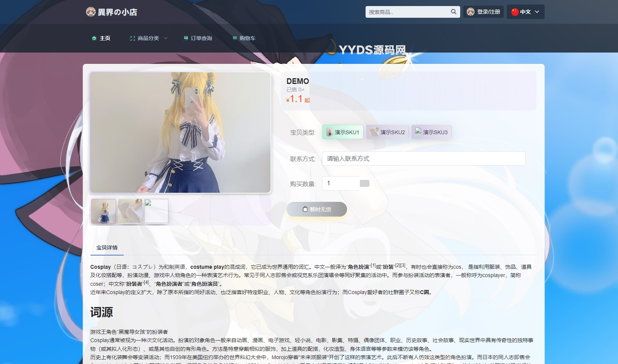Open the 订单查询 order lookup page
The image size is (618, 364).
pyautogui.click(x=198, y=38)
